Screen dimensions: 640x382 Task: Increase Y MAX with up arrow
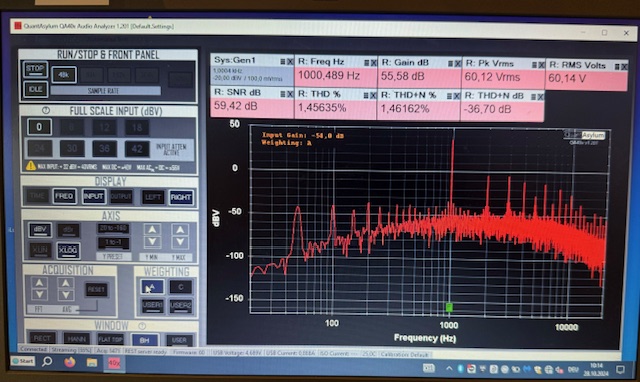point(180,230)
